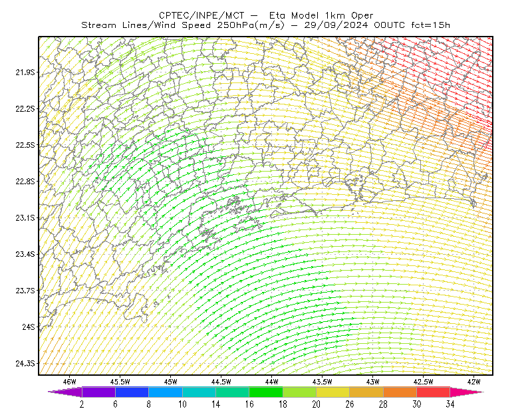Click the teal-green swatch between 14 and 16
532x411 pixels.
pos(232,392)
